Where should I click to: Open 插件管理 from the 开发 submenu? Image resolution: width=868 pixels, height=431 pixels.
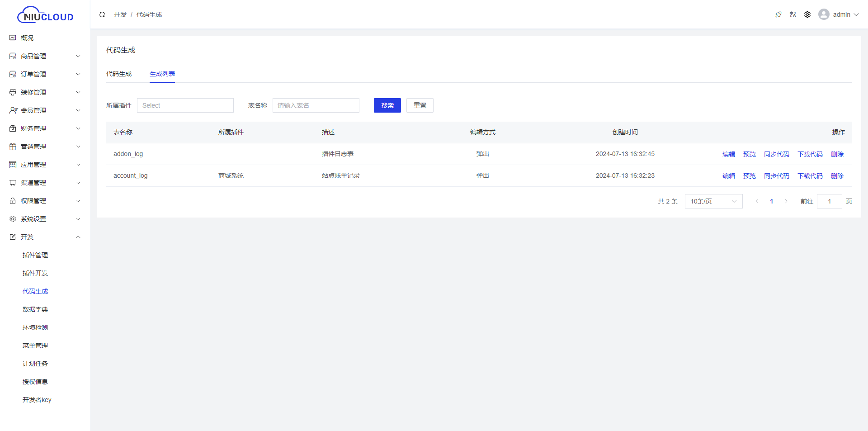tap(35, 255)
